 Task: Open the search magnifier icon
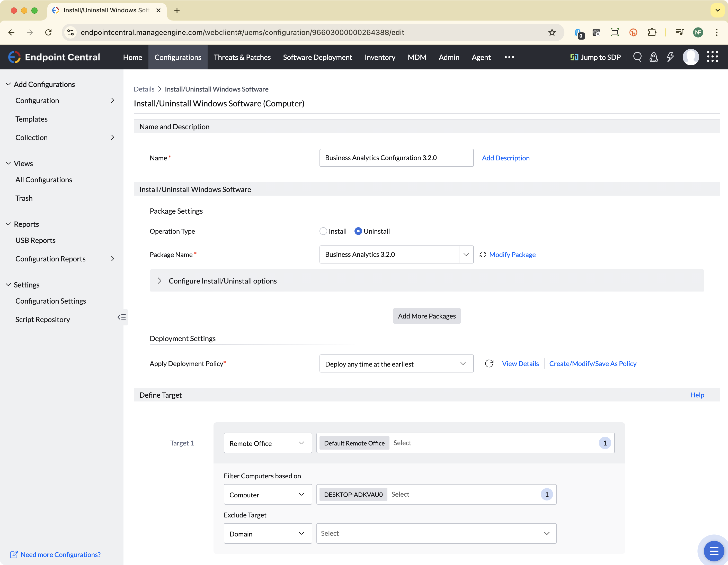tap(637, 57)
